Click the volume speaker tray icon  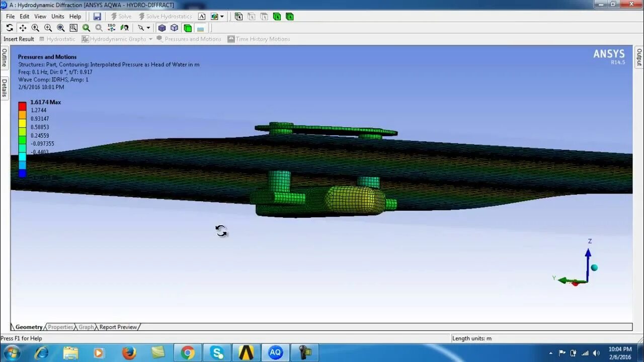597,353
